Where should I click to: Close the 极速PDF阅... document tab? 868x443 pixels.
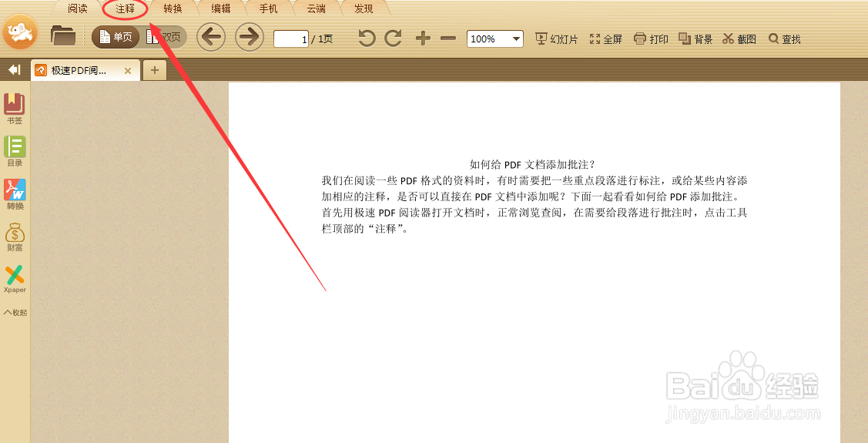click(128, 71)
